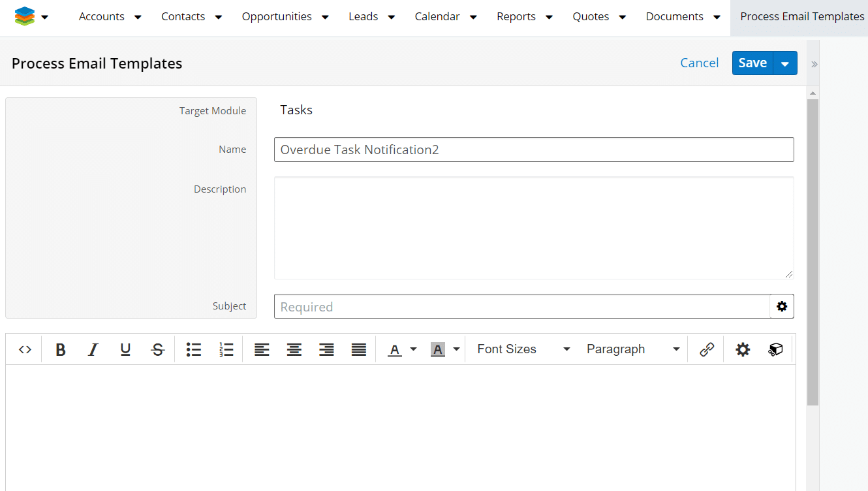
Task: Insert a hyperlink in the email body
Action: 706,349
